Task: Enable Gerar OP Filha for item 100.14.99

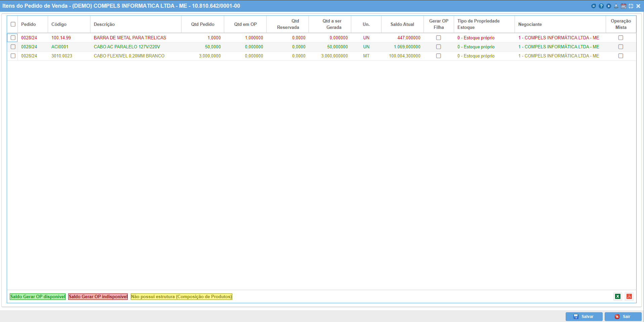Action: (x=439, y=38)
